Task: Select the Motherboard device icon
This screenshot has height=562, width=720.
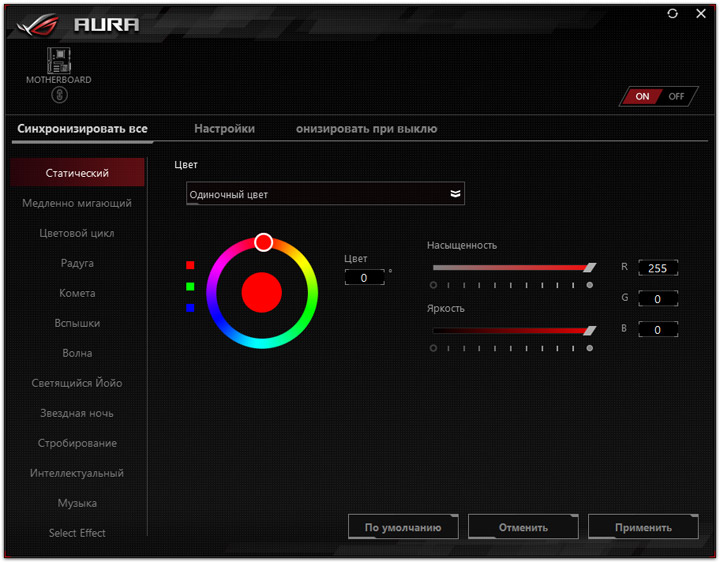Action: point(59,60)
